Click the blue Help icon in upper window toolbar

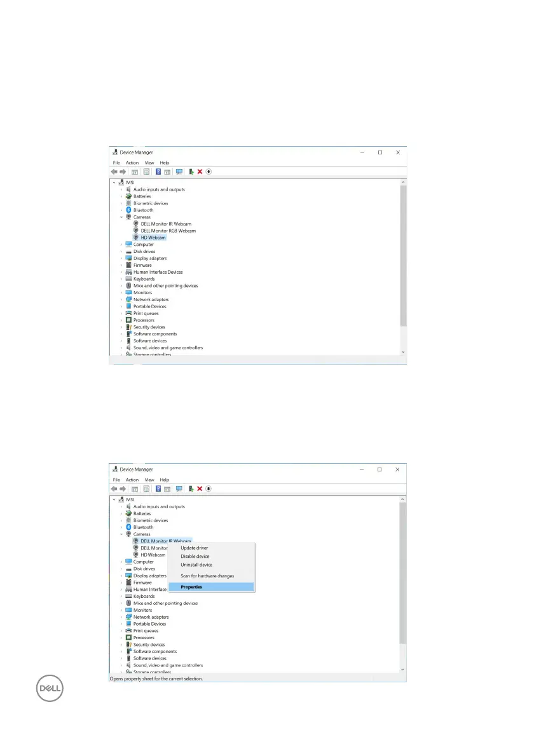[158, 172]
